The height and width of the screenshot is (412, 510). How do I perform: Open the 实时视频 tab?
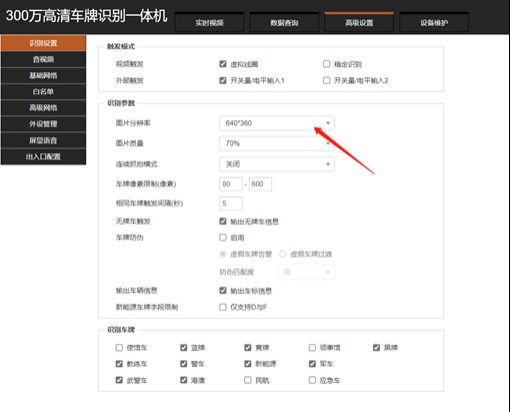[209, 23]
